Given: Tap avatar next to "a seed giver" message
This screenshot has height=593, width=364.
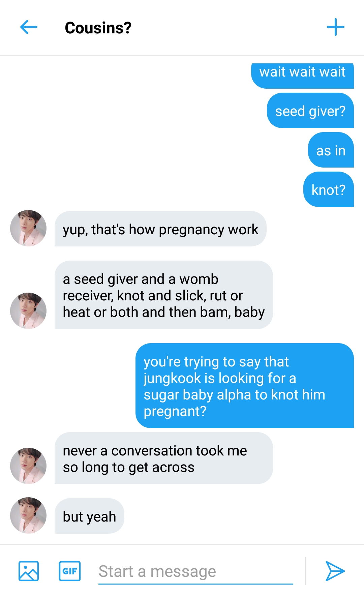Looking at the screenshot, I should (x=28, y=310).
